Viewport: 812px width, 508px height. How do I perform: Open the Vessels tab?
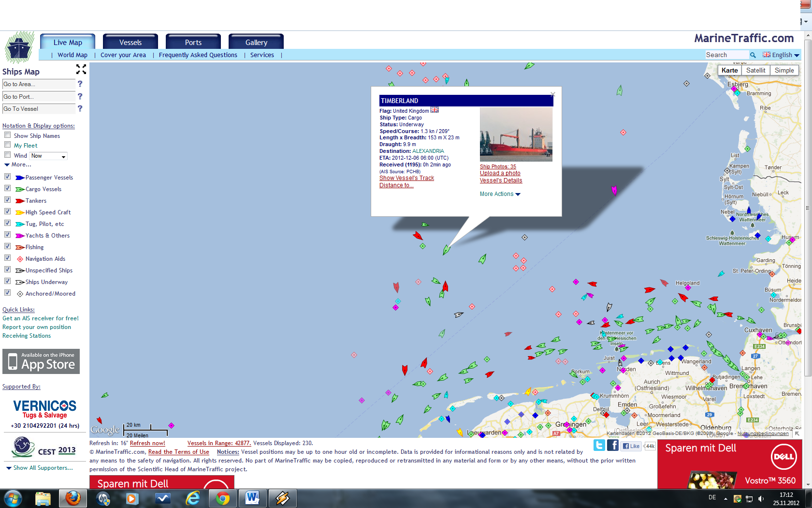pos(130,42)
